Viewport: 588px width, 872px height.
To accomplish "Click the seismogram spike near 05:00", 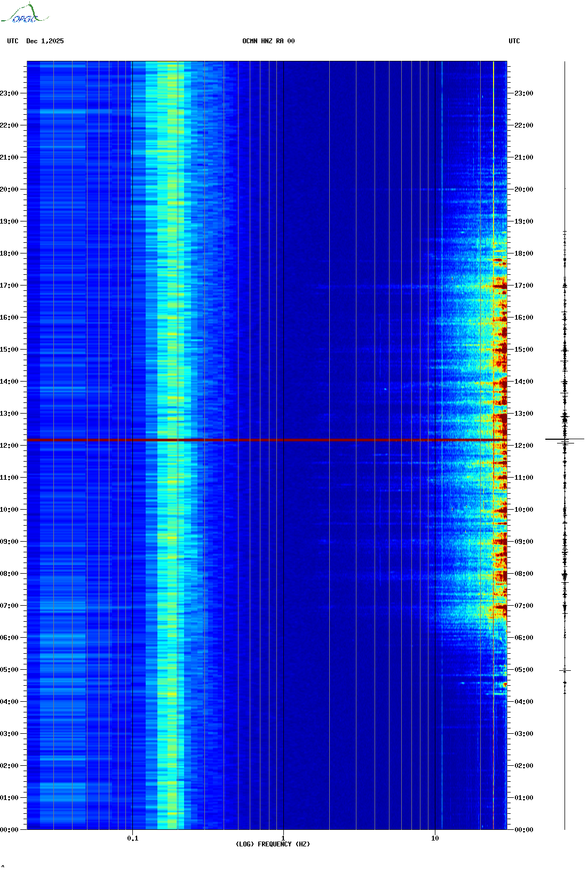I will click(565, 670).
